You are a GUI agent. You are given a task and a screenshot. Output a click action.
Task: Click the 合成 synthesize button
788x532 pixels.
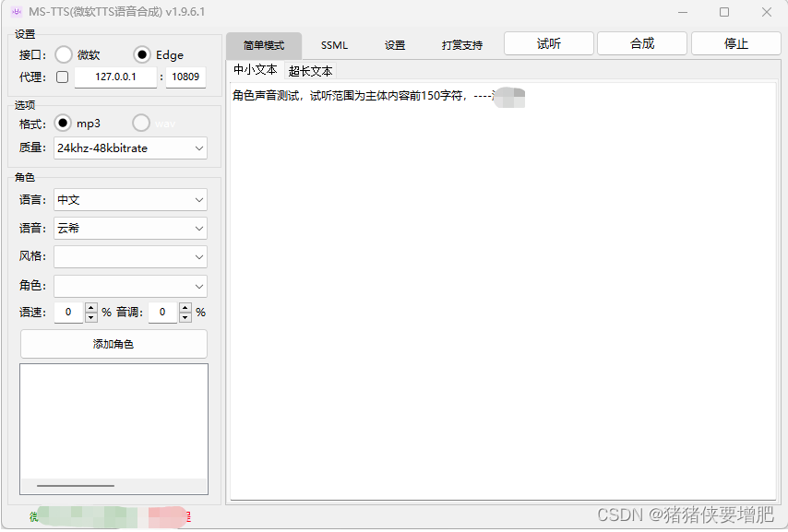click(642, 43)
